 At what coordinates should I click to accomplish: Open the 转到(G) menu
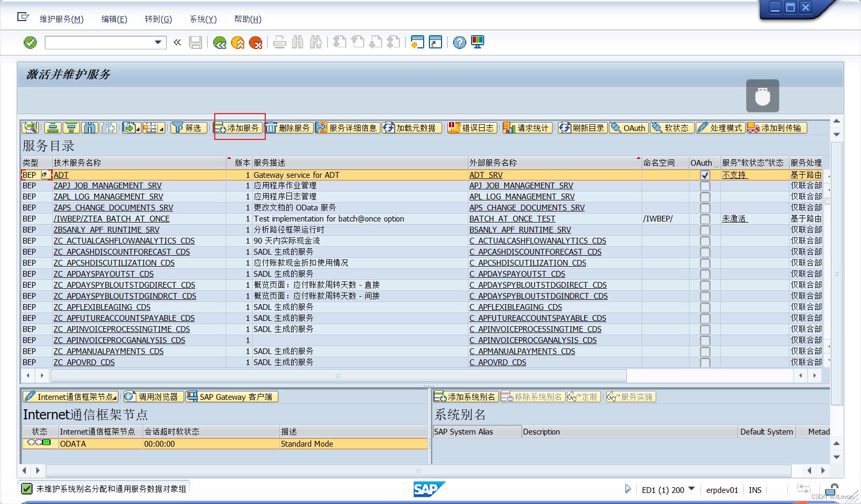(x=158, y=19)
